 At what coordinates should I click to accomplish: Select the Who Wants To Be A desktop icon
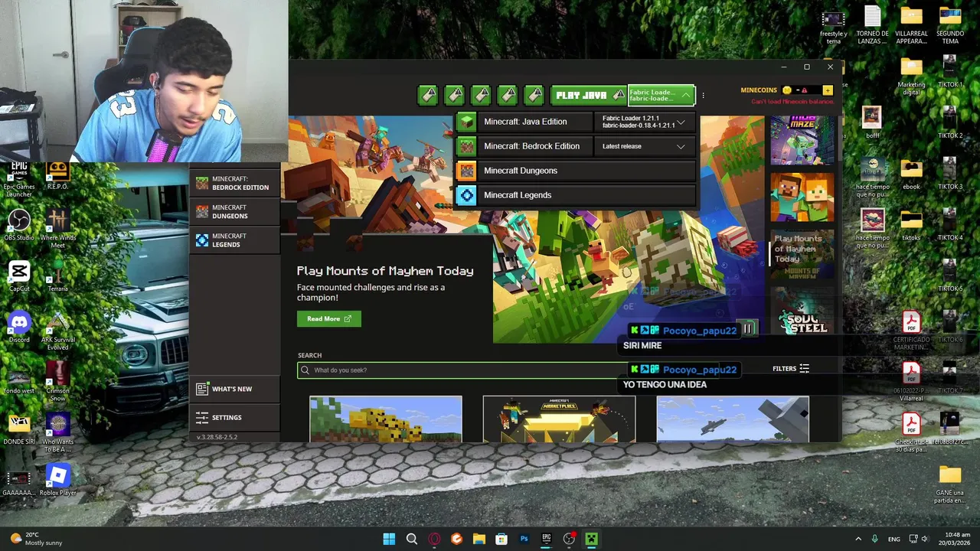[57, 433]
